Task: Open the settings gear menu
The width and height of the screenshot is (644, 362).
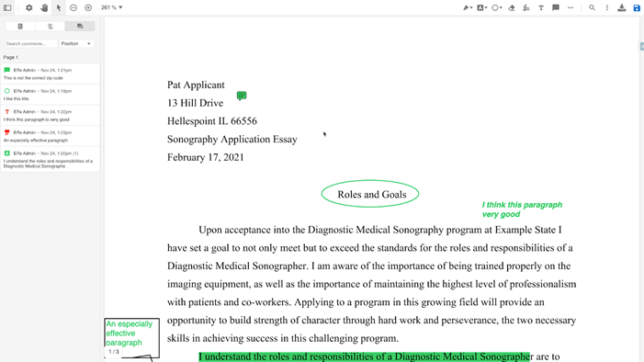Action: click(28, 7)
